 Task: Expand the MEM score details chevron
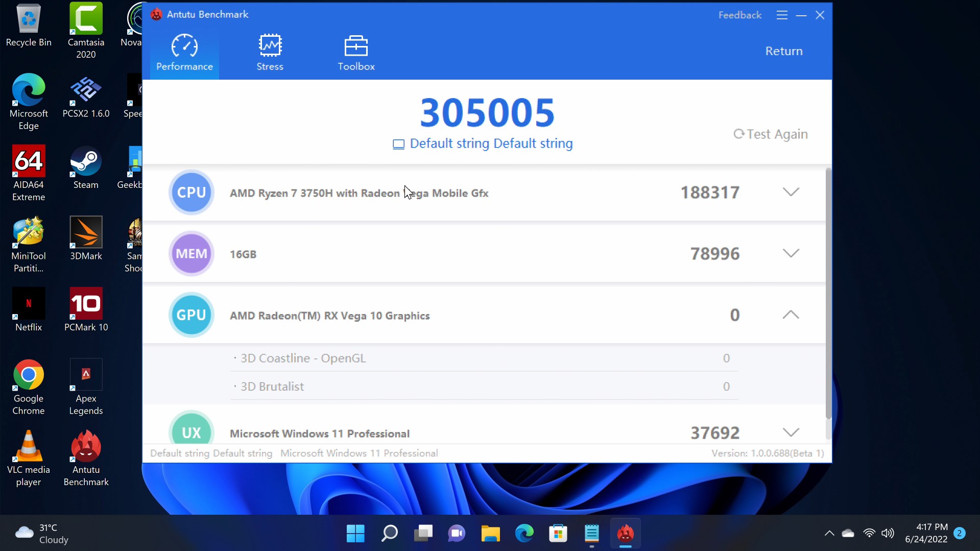click(791, 253)
